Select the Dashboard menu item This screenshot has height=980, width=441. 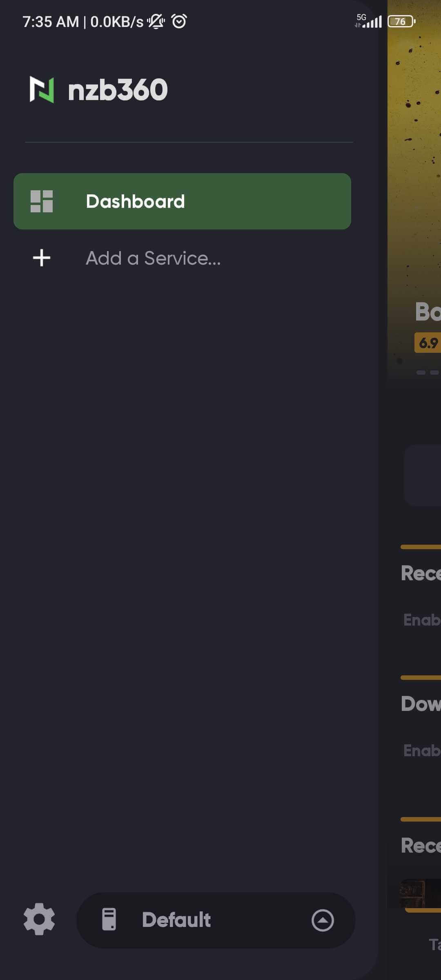coord(182,201)
